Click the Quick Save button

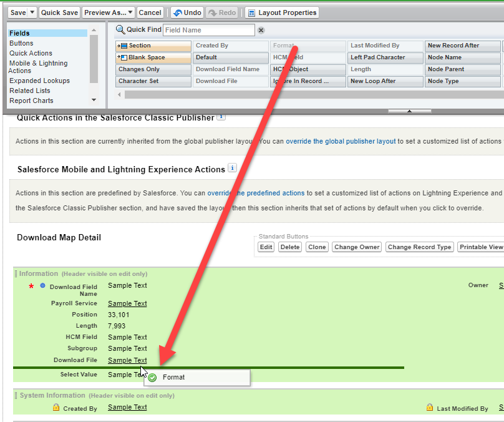click(59, 12)
